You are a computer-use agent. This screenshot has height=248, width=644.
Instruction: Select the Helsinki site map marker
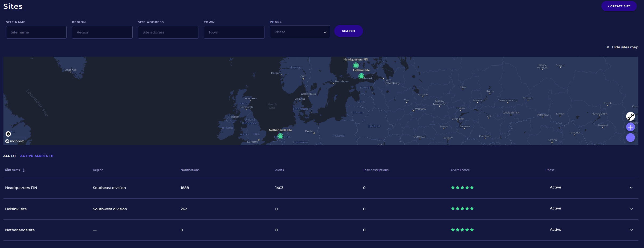coord(361,76)
